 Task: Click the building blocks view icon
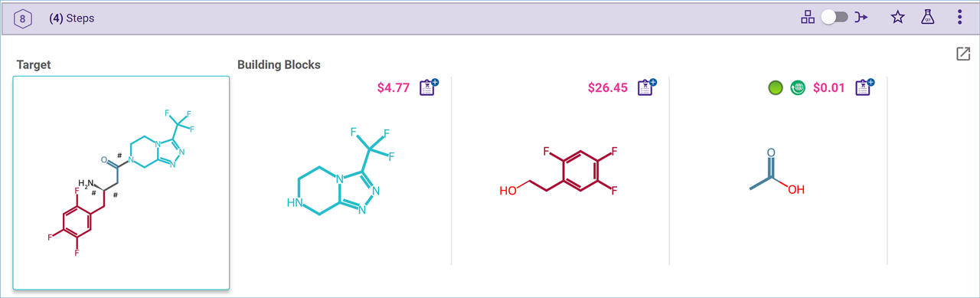coord(808,18)
